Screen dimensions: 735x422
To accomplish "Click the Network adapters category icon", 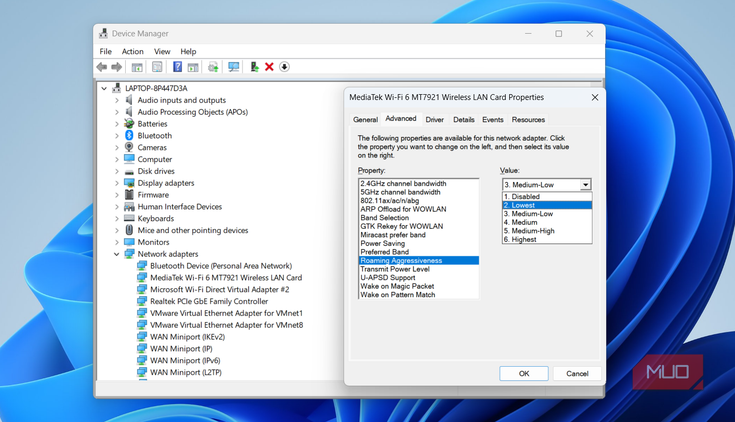I will coord(129,254).
